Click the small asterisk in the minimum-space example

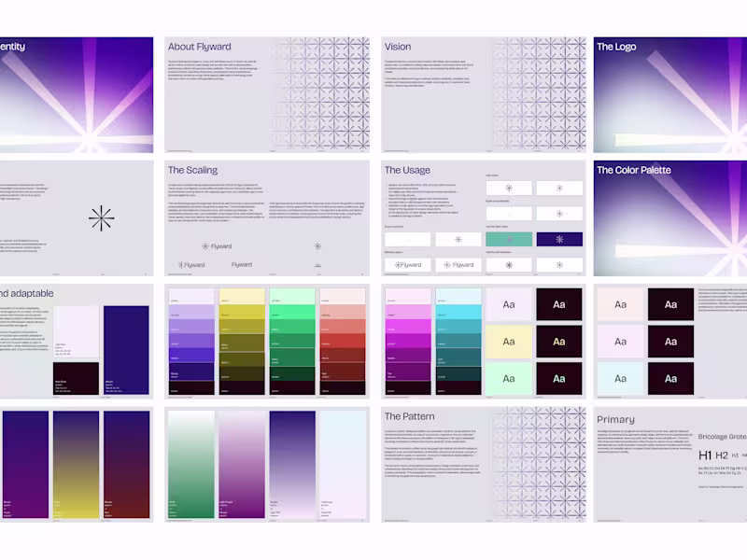(397, 263)
